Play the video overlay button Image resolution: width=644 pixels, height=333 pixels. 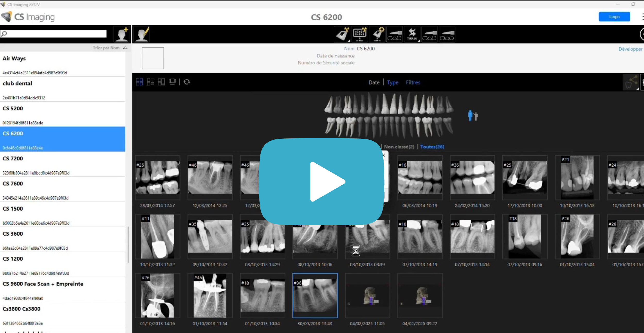click(322, 182)
